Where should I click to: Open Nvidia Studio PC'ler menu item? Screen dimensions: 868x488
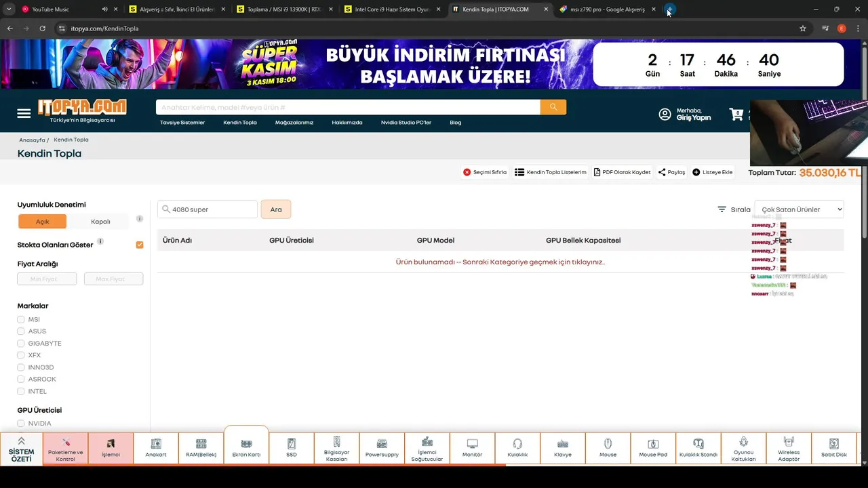tap(406, 123)
